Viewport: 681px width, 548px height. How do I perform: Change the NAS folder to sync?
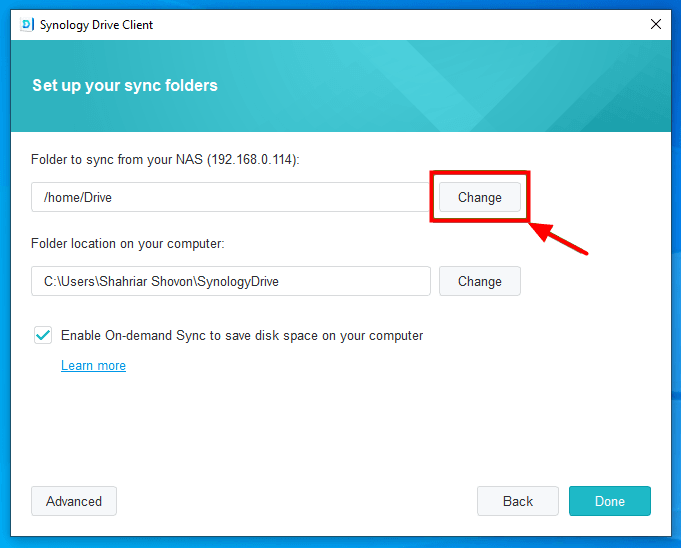coord(480,197)
